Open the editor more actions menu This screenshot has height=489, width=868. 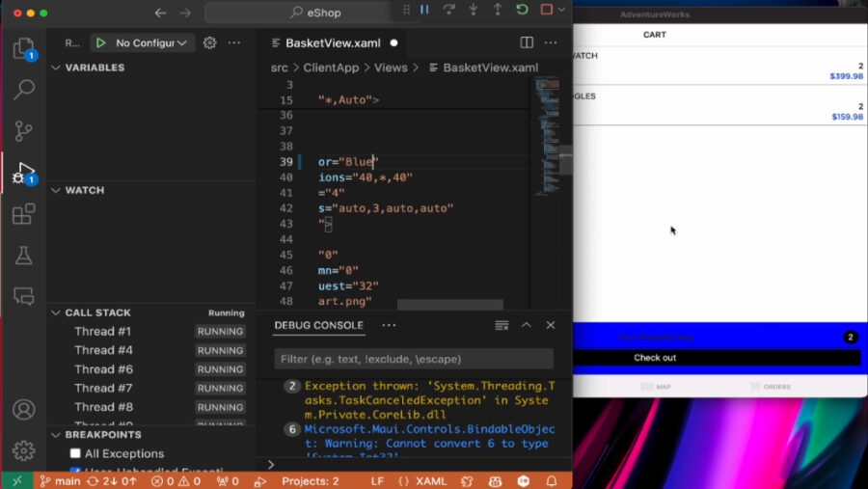click(x=551, y=42)
